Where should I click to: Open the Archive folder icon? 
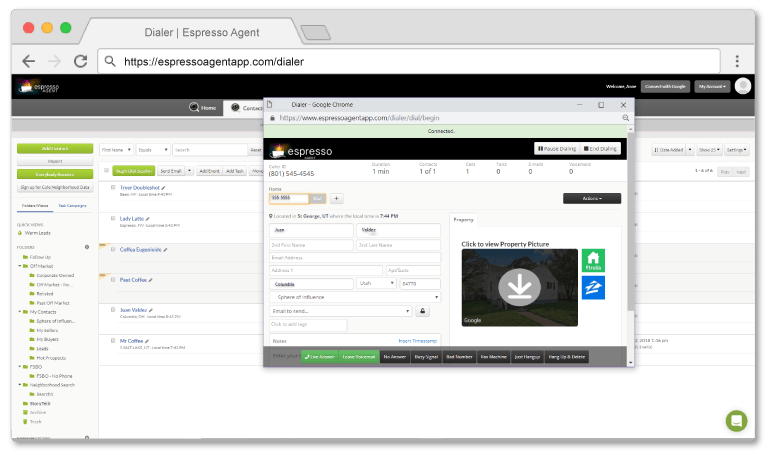tap(25, 412)
